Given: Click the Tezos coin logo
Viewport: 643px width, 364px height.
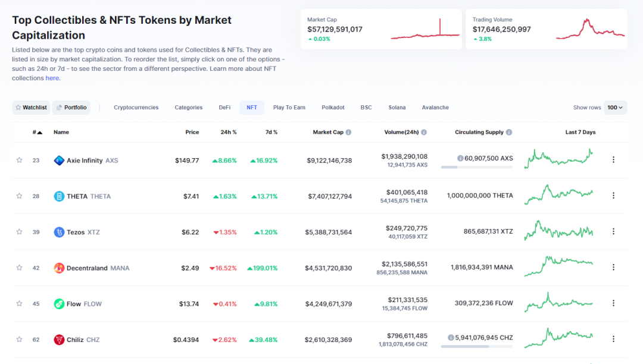Looking at the screenshot, I should [x=59, y=232].
